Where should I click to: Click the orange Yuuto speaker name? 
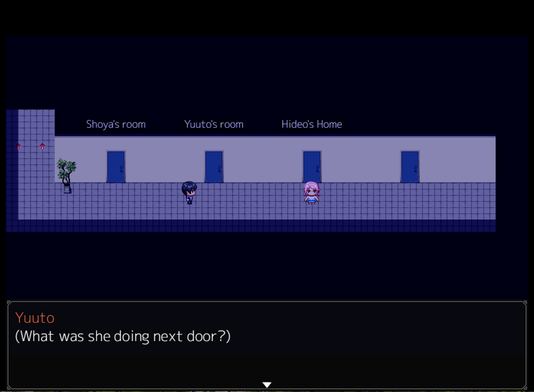[35, 318]
